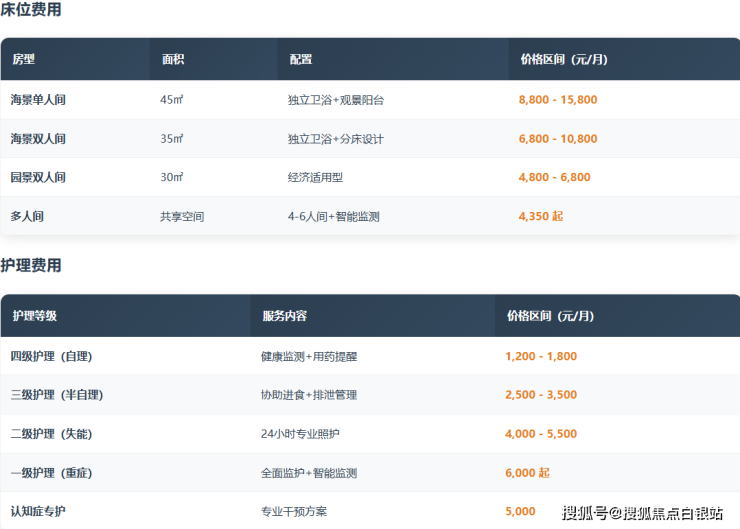Click the 8,800 - 15,800 price

[x=558, y=100]
